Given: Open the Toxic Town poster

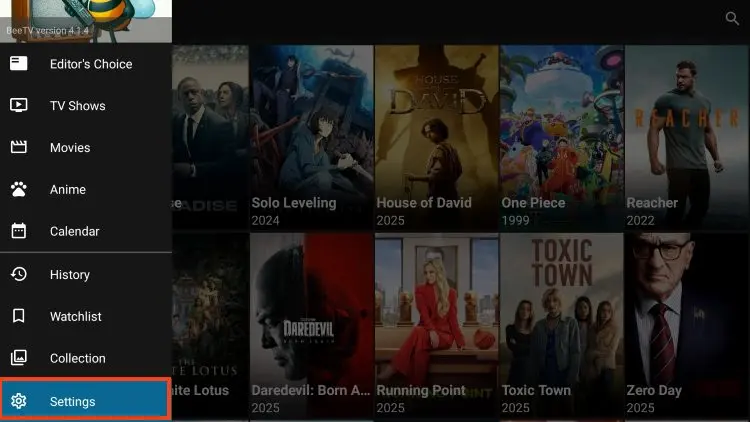Looking at the screenshot, I should [562, 325].
